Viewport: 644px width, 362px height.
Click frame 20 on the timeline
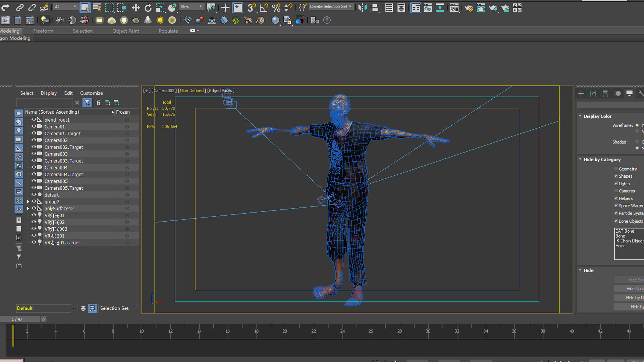(285, 331)
